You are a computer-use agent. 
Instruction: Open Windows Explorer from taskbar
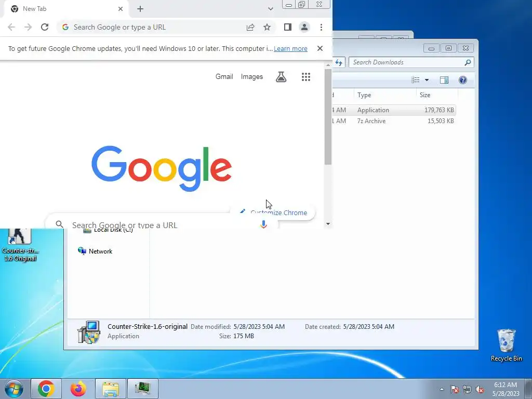tap(111, 389)
